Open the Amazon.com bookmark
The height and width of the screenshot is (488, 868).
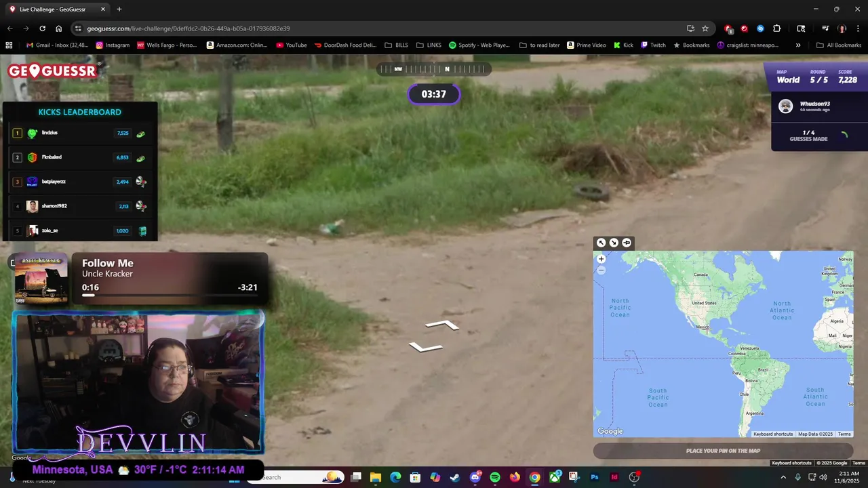237,45
